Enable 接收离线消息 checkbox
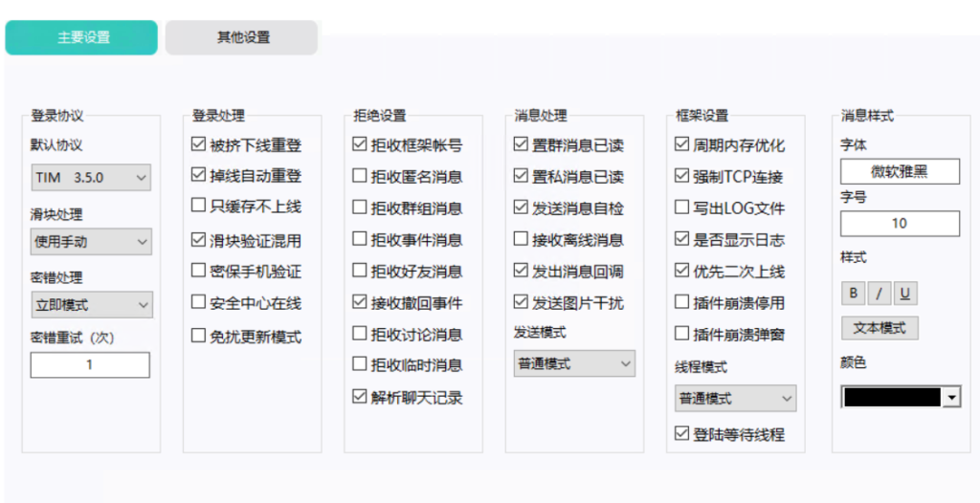This screenshot has height=503, width=980. 521,239
